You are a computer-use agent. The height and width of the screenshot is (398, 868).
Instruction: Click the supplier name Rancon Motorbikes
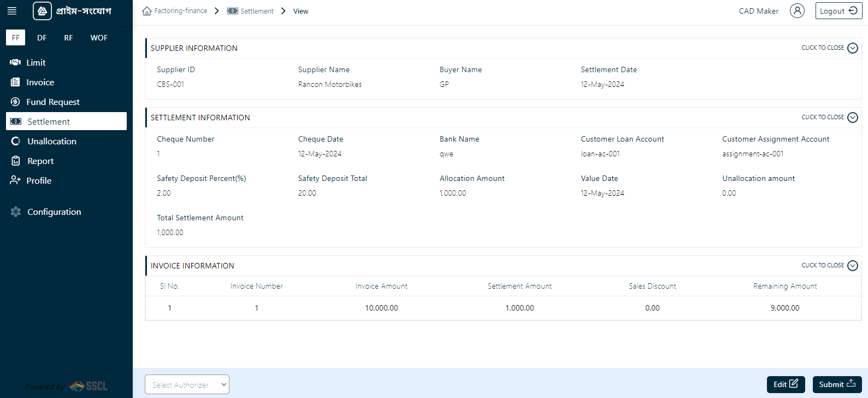pos(330,84)
